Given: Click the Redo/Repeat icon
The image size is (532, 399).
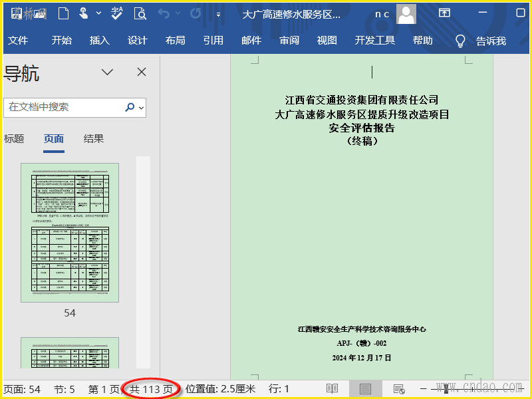Looking at the screenshot, I should (x=196, y=13).
